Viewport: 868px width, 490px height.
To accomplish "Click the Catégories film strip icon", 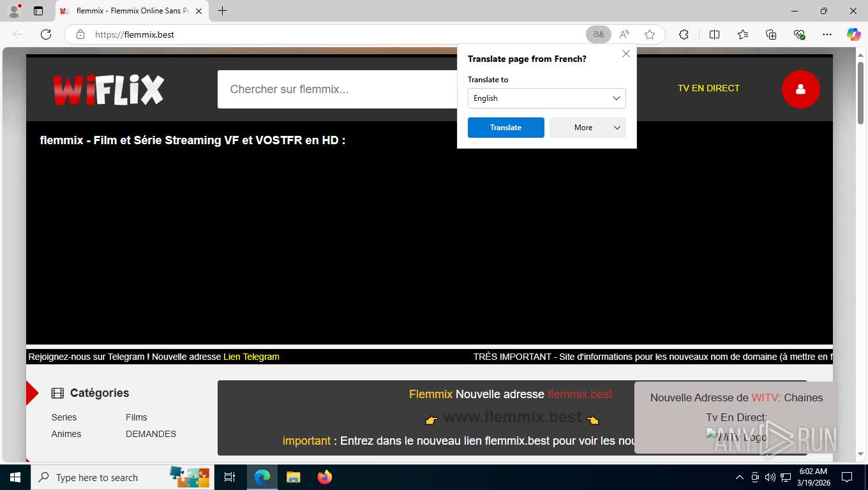I will pyautogui.click(x=57, y=393).
